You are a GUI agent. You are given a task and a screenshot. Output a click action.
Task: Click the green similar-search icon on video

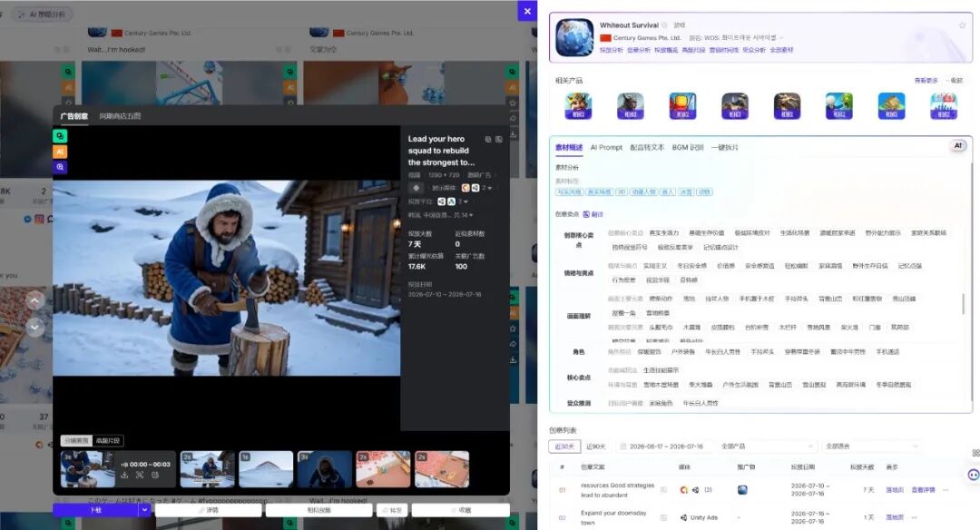coord(59,136)
